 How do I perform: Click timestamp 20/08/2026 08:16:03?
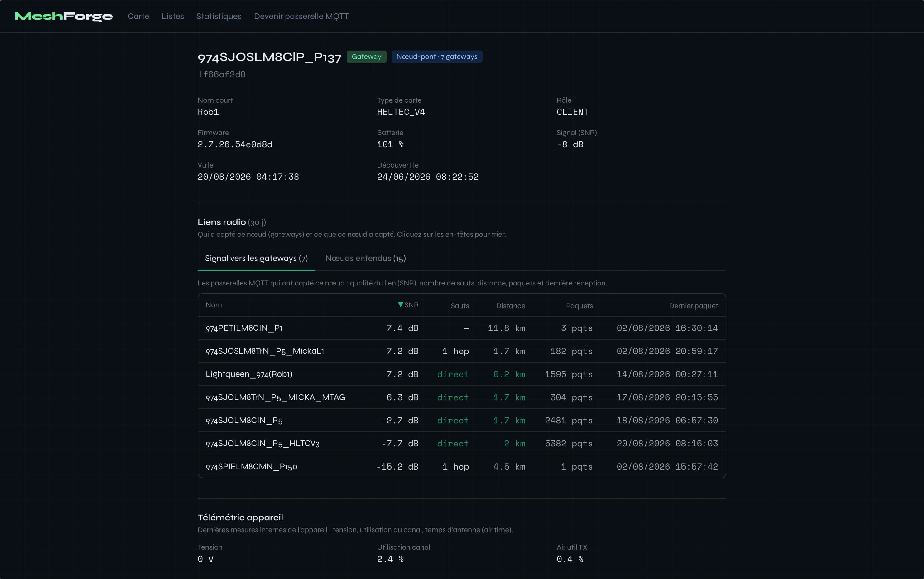tap(667, 443)
